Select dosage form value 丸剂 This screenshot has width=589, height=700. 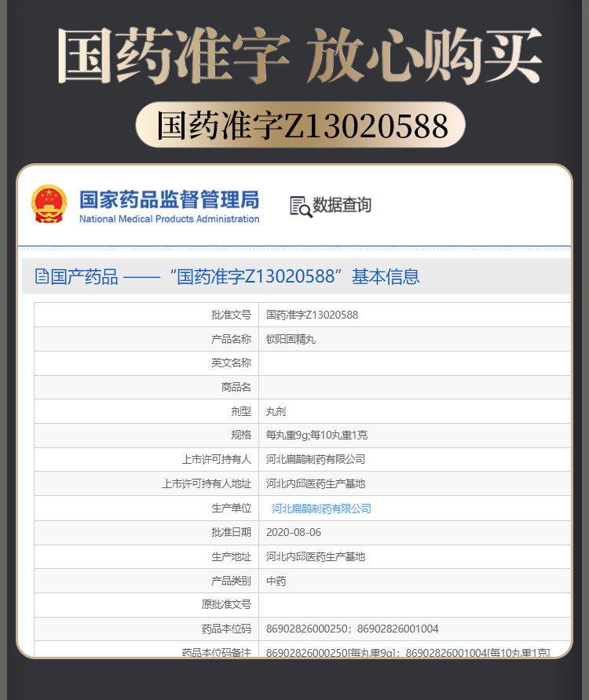[x=276, y=411]
